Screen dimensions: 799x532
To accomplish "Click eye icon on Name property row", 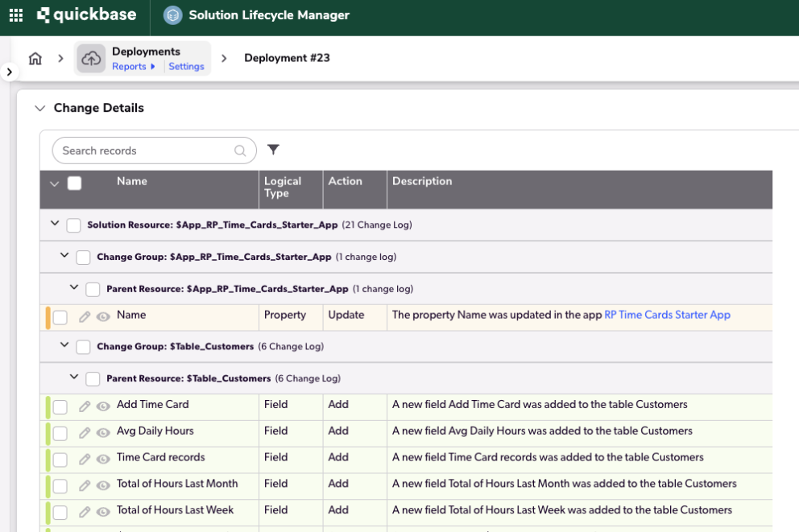I will (x=103, y=317).
